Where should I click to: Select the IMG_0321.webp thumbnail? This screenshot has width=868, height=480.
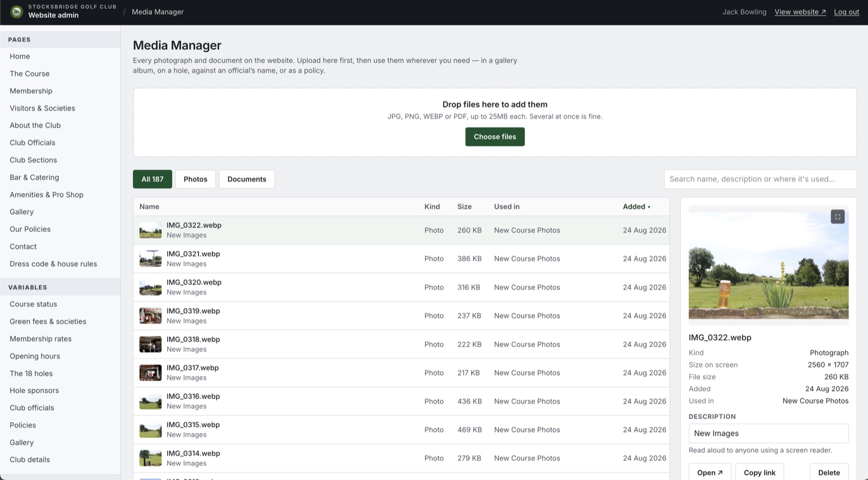coord(150,259)
